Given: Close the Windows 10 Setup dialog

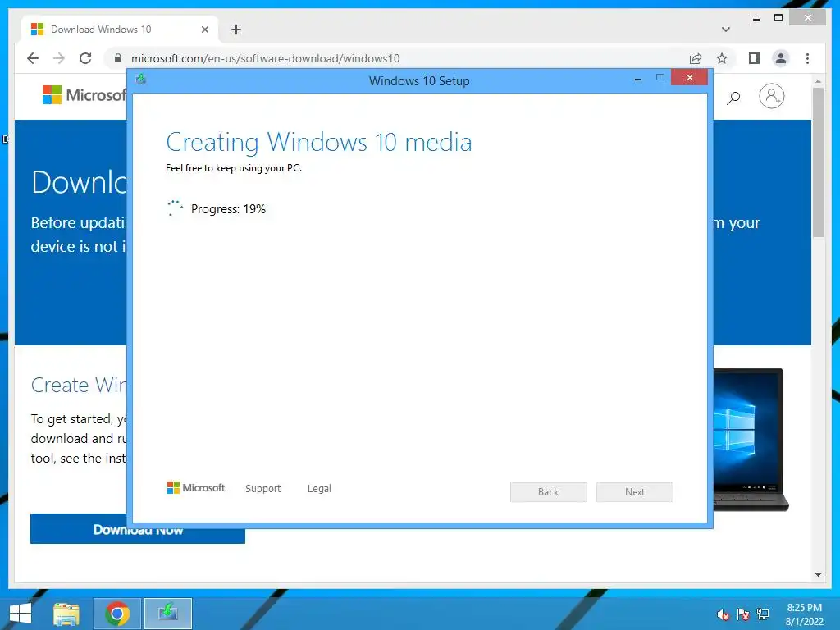Looking at the screenshot, I should 689,78.
